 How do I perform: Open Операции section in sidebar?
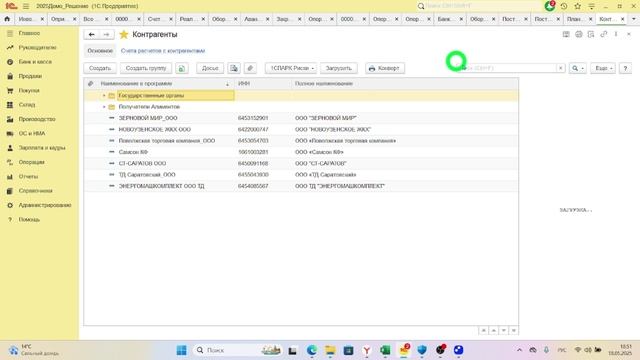[x=31, y=162]
